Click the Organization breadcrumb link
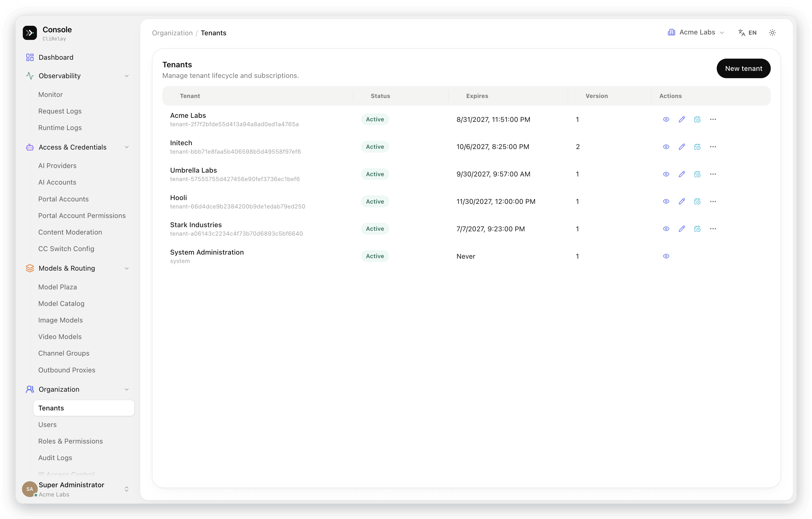 tap(172, 33)
